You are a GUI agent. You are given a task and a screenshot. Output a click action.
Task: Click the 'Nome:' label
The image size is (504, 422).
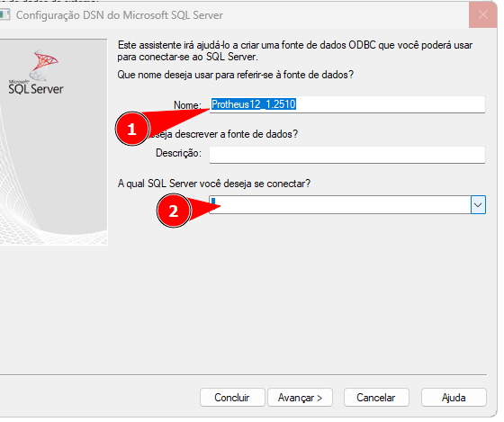pyautogui.click(x=187, y=105)
